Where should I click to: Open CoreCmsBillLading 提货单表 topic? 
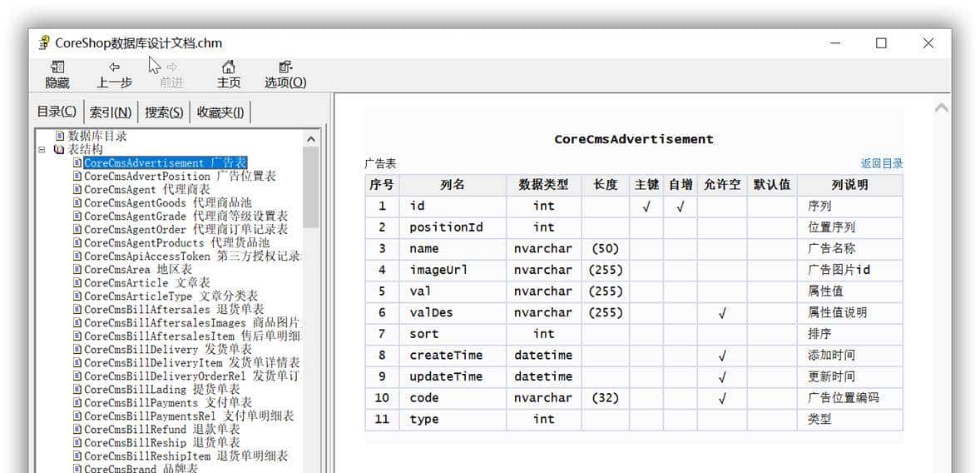[x=162, y=389]
